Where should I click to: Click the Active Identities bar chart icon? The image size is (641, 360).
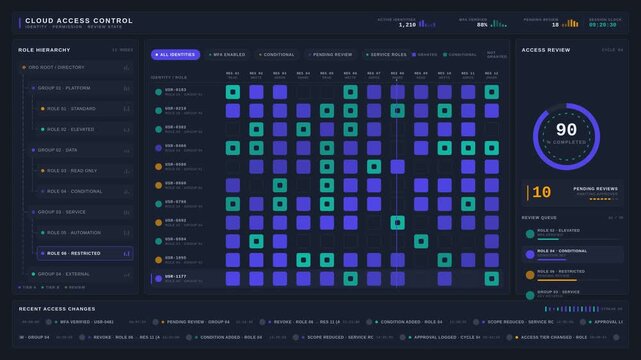pos(427,24)
